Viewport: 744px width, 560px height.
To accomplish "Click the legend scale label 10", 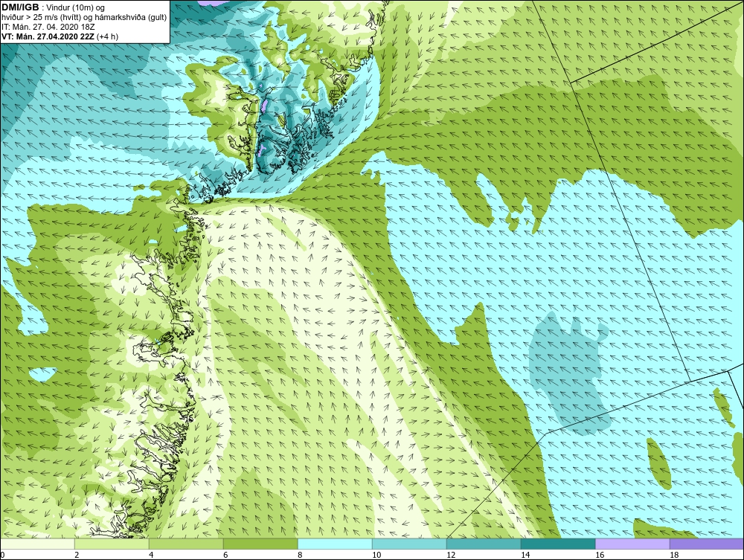I will (x=376, y=555).
